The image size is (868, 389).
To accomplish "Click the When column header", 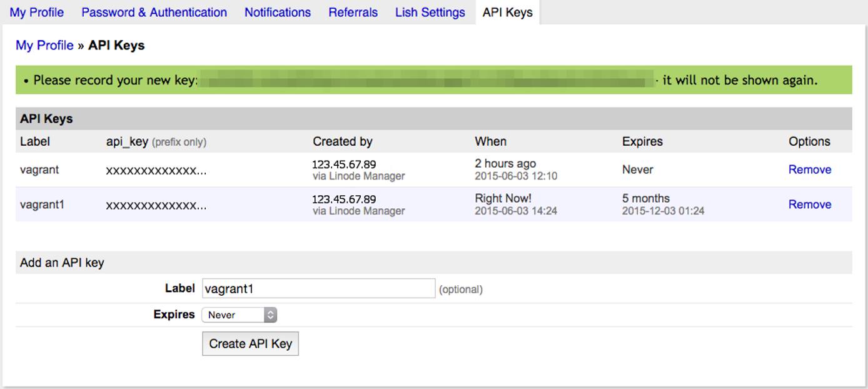I will tap(492, 141).
